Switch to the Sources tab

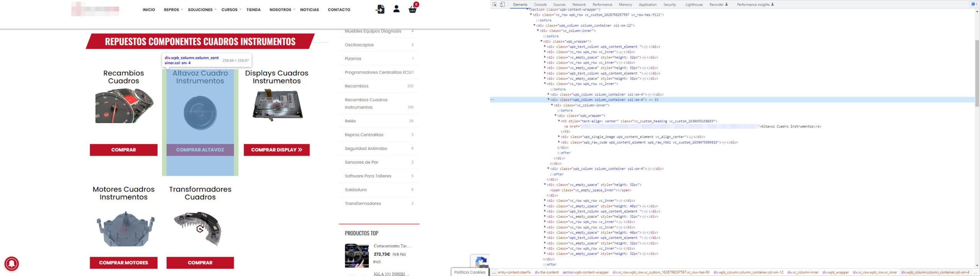tap(559, 5)
